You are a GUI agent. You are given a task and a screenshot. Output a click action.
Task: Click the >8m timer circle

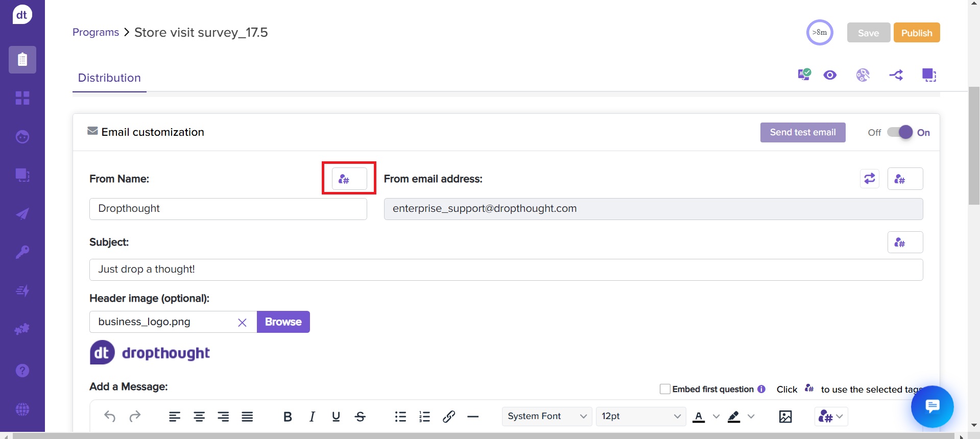pyautogui.click(x=820, y=32)
